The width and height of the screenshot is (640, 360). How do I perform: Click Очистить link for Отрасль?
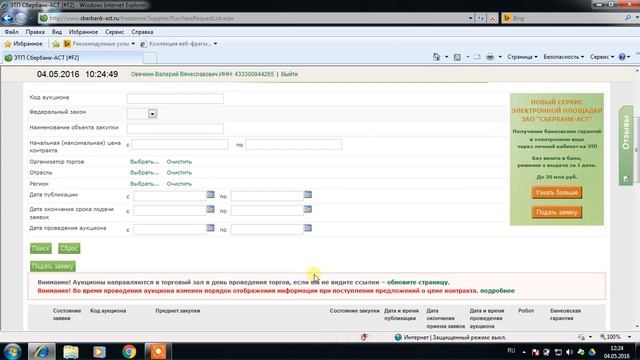[179, 173]
